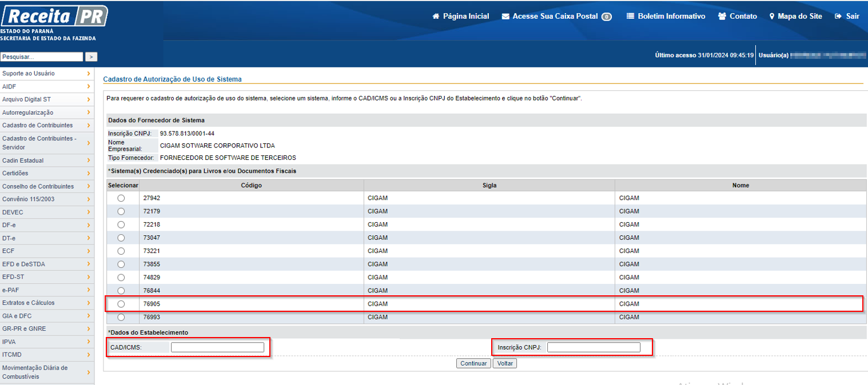Screen dimensions: 868x385
Task: Expand Cadin Estadual menu
Action: click(x=47, y=161)
